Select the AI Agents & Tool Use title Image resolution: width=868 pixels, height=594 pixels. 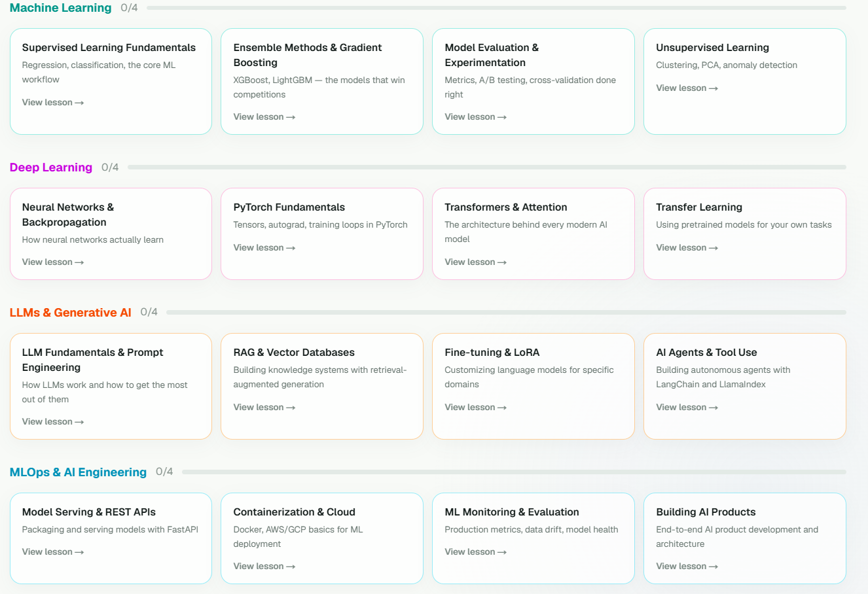[707, 353]
